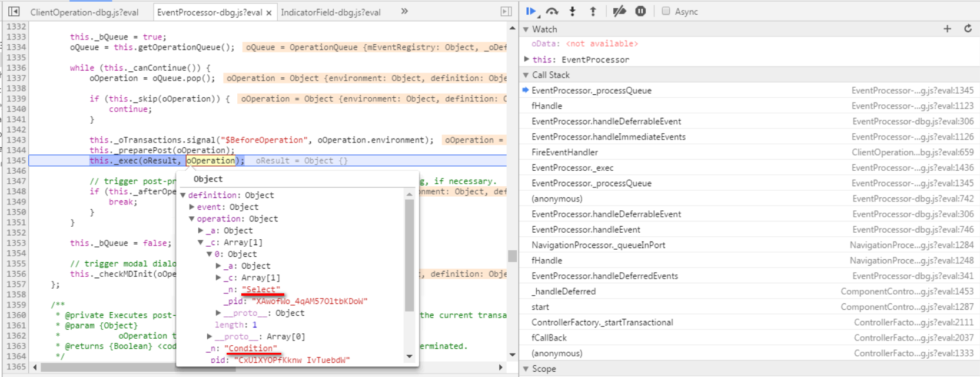Collapse the '0: Object' array entry
Screen dimensions: 980x377
(x=210, y=254)
